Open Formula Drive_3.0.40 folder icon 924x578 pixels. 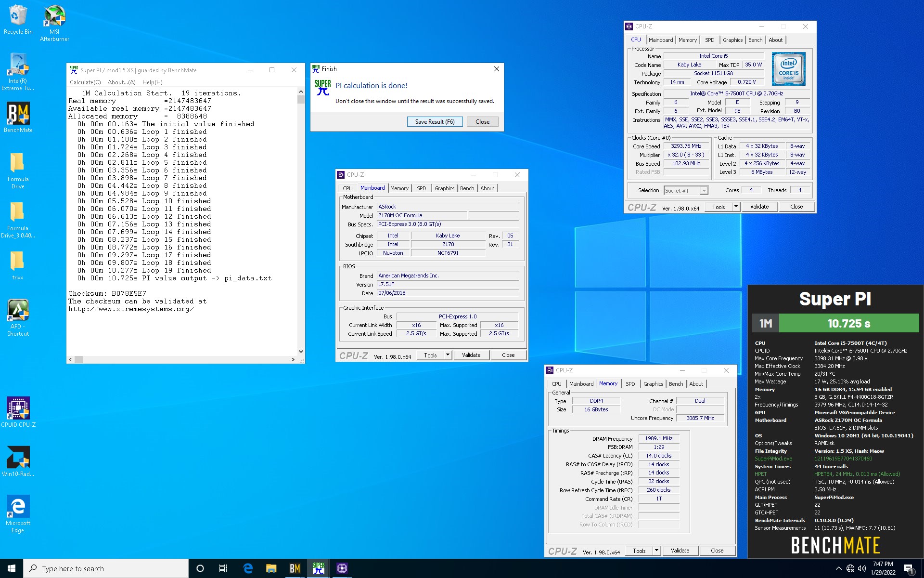(x=18, y=220)
